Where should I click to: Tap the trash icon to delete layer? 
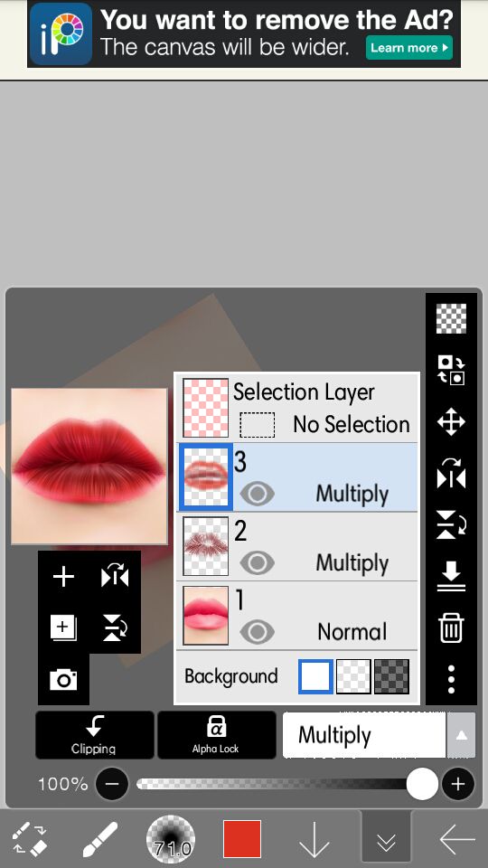pyautogui.click(x=451, y=628)
